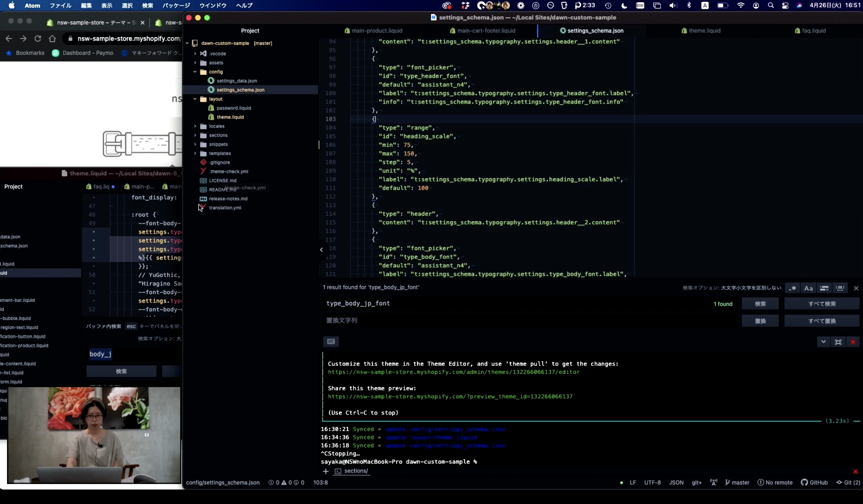
Task: Toggle regex search option button
Action: tap(793, 288)
